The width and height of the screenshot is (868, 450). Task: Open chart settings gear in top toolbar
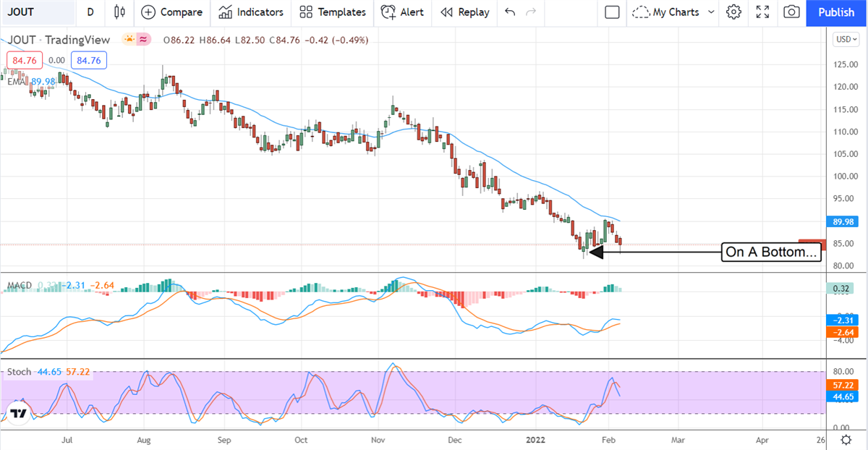(x=734, y=12)
